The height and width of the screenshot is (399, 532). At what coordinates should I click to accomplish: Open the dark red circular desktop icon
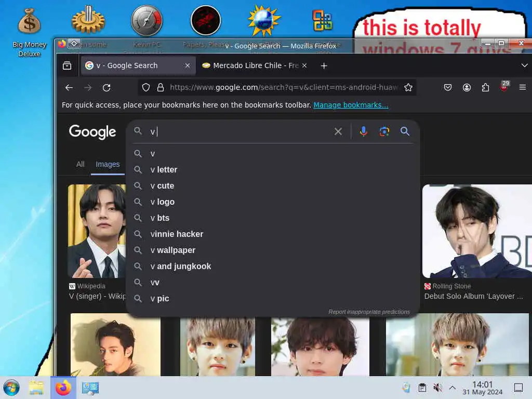[206, 20]
